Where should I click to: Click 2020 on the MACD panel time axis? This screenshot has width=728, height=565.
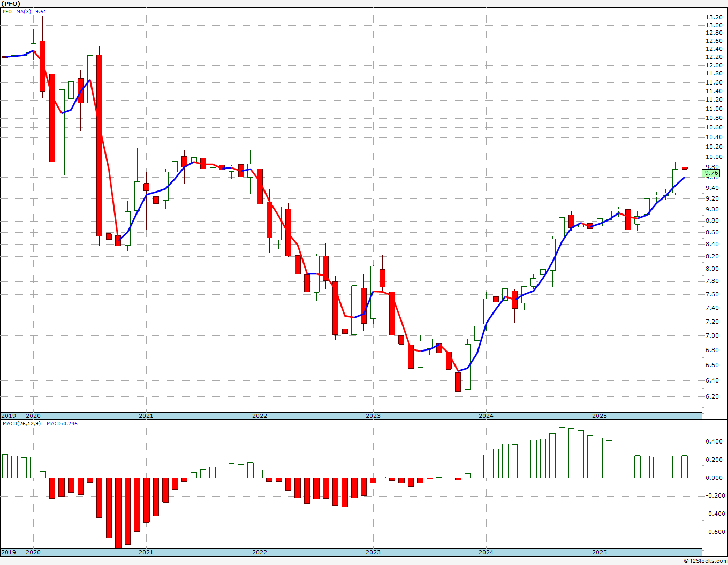click(33, 552)
